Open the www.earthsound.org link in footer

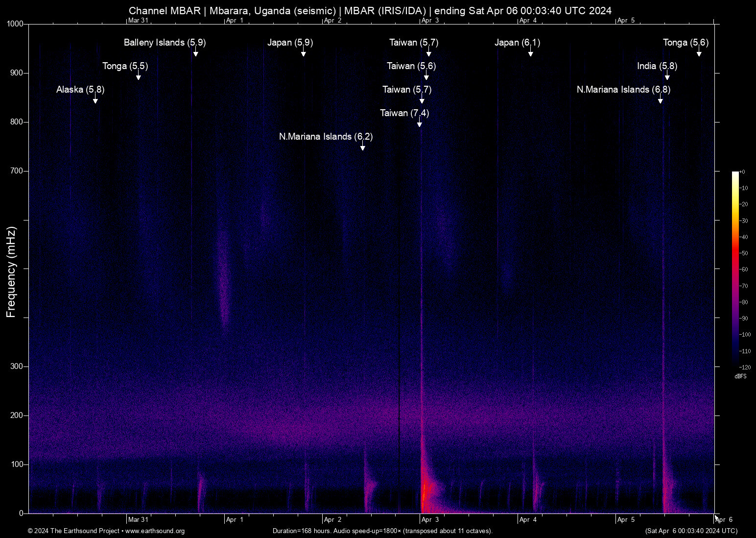pyautogui.click(x=155, y=531)
